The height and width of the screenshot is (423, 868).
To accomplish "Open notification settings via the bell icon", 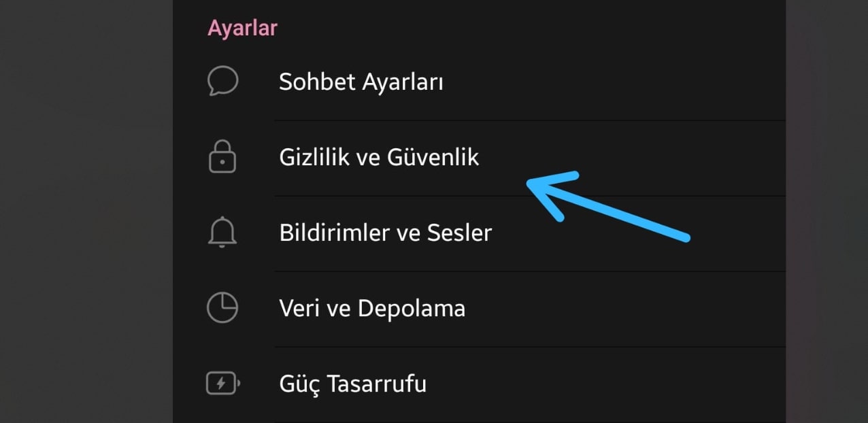I will (x=222, y=232).
